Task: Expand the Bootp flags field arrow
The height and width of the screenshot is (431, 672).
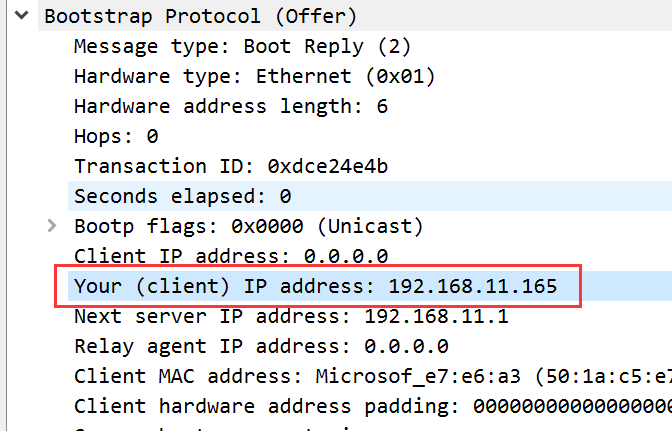Action: 52,226
